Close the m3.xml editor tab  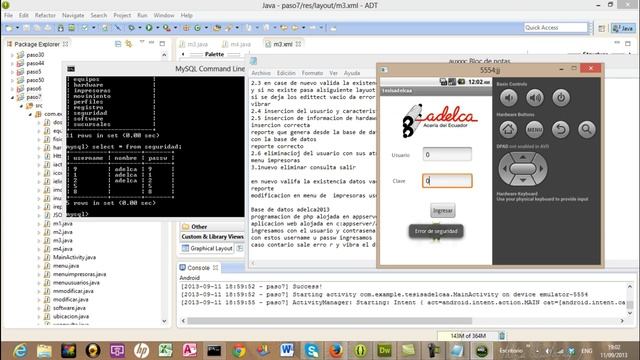pos(298,44)
